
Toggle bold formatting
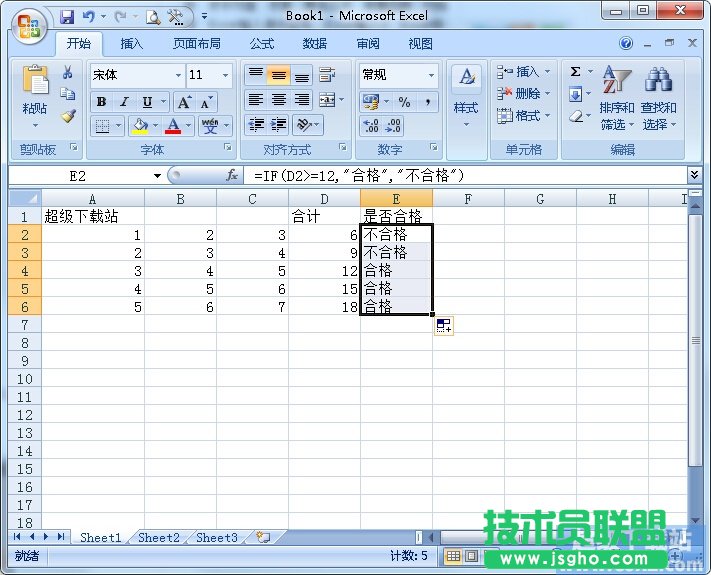(x=101, y=102)
